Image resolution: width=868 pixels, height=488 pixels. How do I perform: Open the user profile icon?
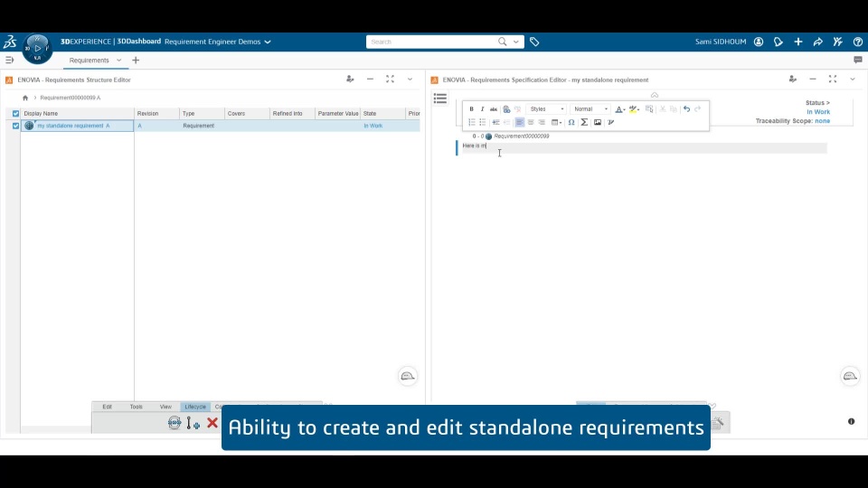click(759, 42)
